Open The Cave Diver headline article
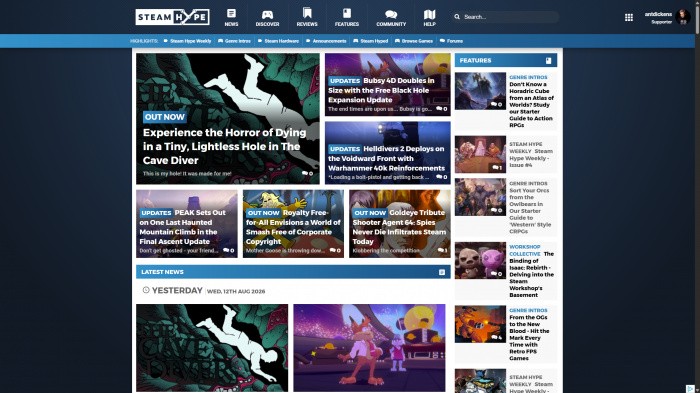700x393 pixels. [x=225, y=146]
